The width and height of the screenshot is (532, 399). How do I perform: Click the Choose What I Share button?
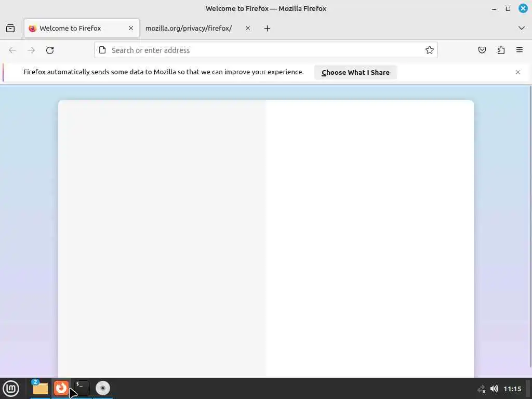(355, 72)
